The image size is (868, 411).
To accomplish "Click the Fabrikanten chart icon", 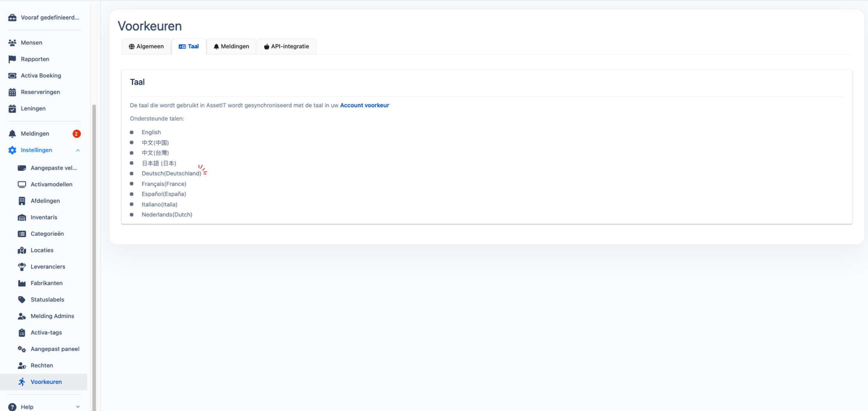I will [22, 283].
